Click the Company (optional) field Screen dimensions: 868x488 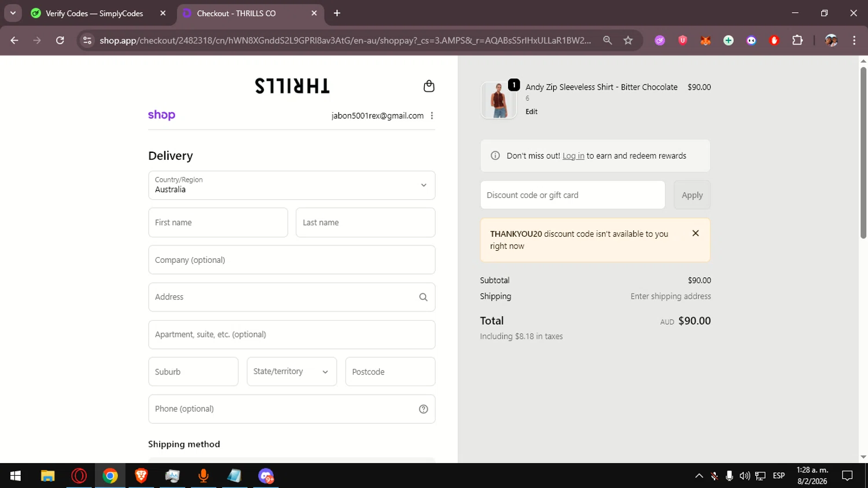(292, 260)
